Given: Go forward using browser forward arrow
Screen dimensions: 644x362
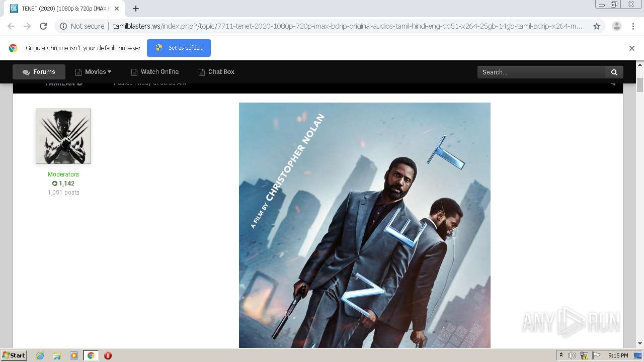Looking at the screenshot, I should [x=27, y=26].
